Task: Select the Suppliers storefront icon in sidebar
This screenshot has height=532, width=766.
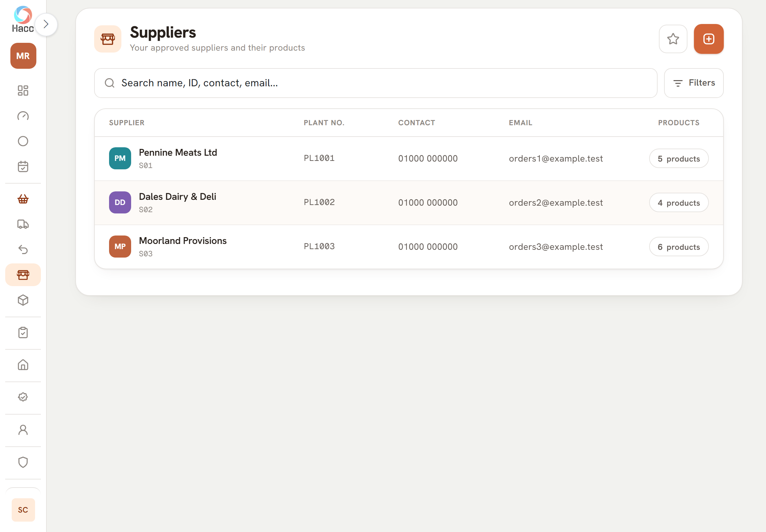Action: 23,275
